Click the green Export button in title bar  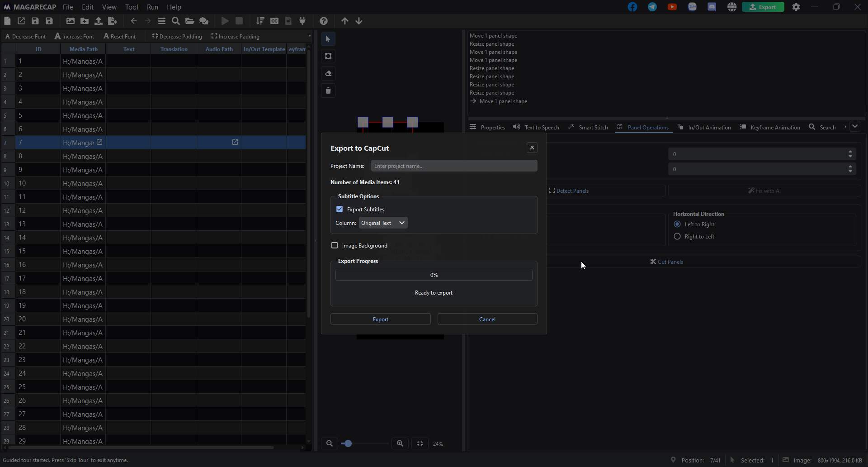point(763,7)
